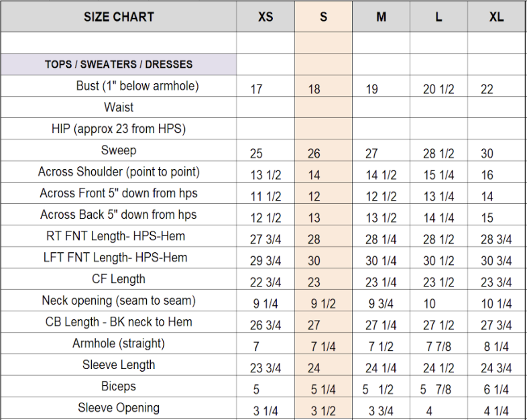Click the M column header

point(381,17)
